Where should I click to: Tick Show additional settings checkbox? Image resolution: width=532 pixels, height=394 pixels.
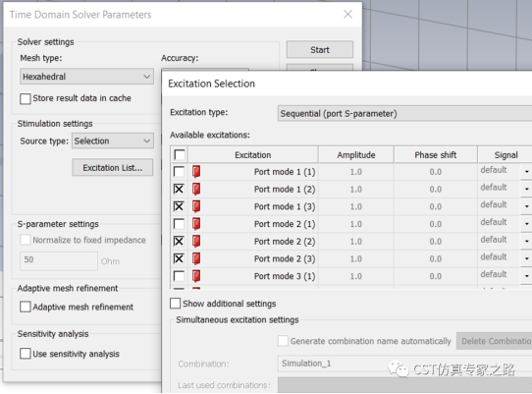click(x=175, y=304)
